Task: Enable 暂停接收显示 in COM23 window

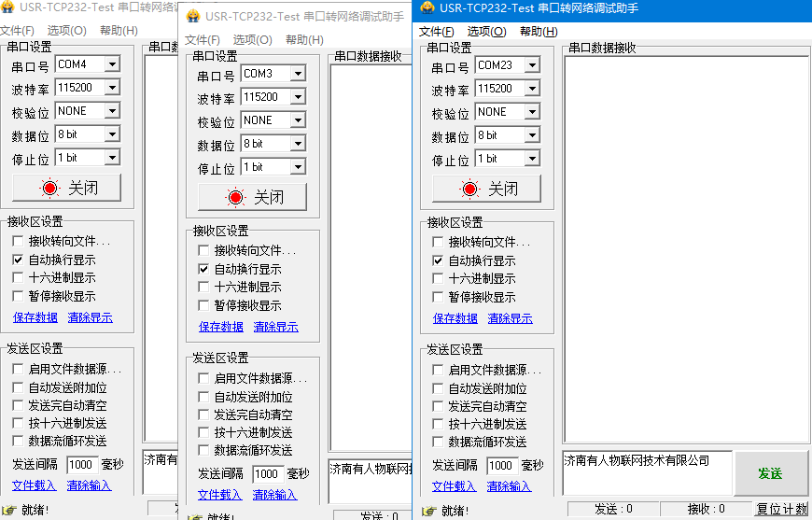Action: 438,297
